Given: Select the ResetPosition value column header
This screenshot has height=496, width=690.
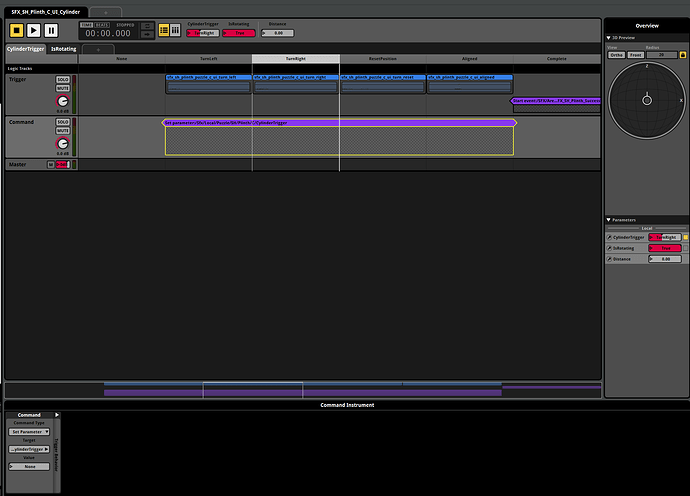Looking at the screenshot, I should (383, 59).
